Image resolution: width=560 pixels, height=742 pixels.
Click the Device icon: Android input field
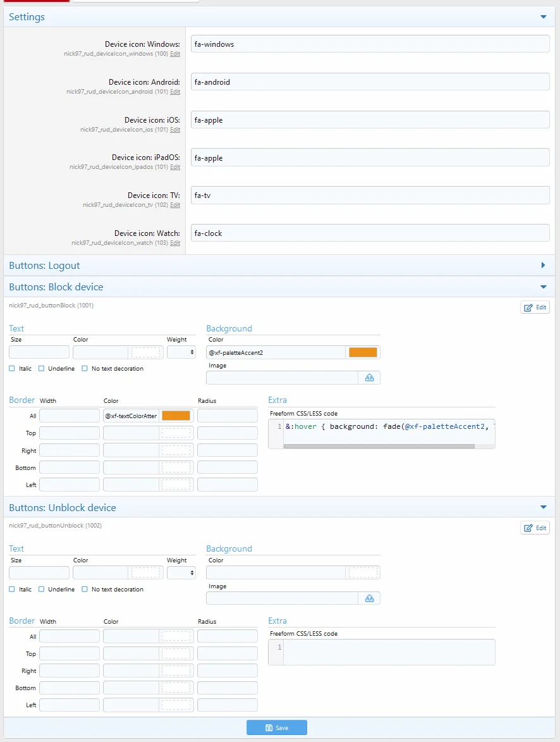pyautogui.click(x=370, y=82)
